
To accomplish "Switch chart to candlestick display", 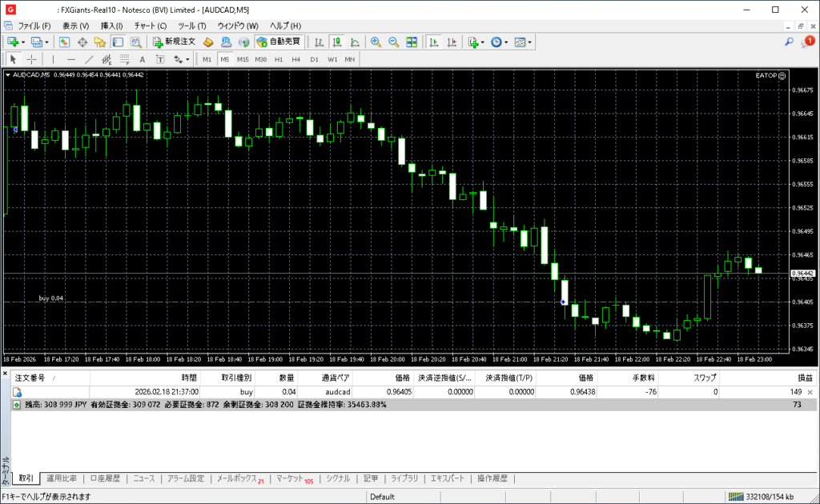I will [x=336, y=42].
